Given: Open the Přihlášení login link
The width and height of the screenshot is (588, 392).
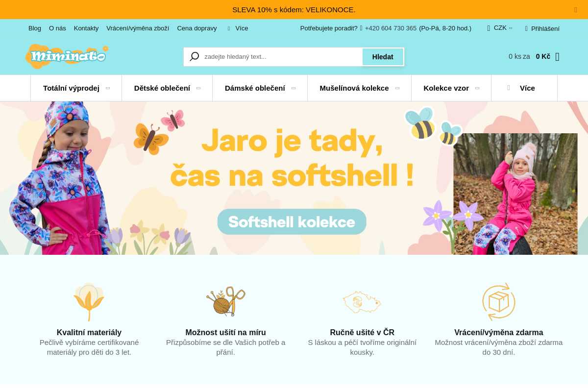Looking at the screenshot, I should [542, 28].
